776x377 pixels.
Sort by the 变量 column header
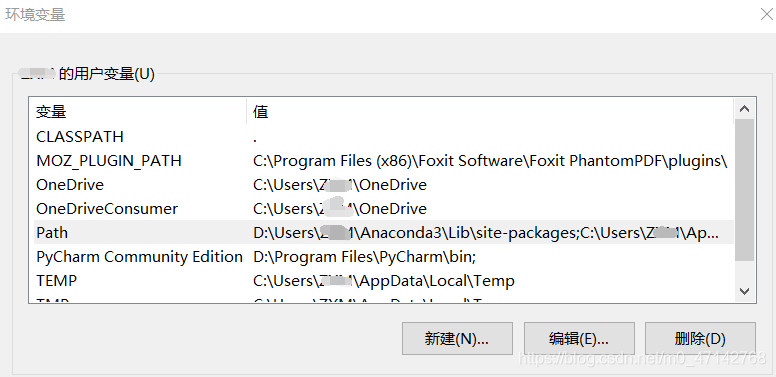coord(138,112)
